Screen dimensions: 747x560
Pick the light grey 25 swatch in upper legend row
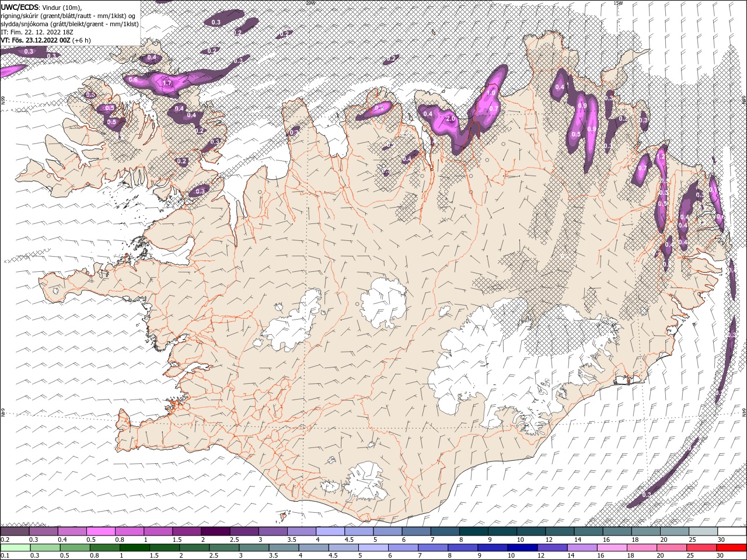coord(703,531)
